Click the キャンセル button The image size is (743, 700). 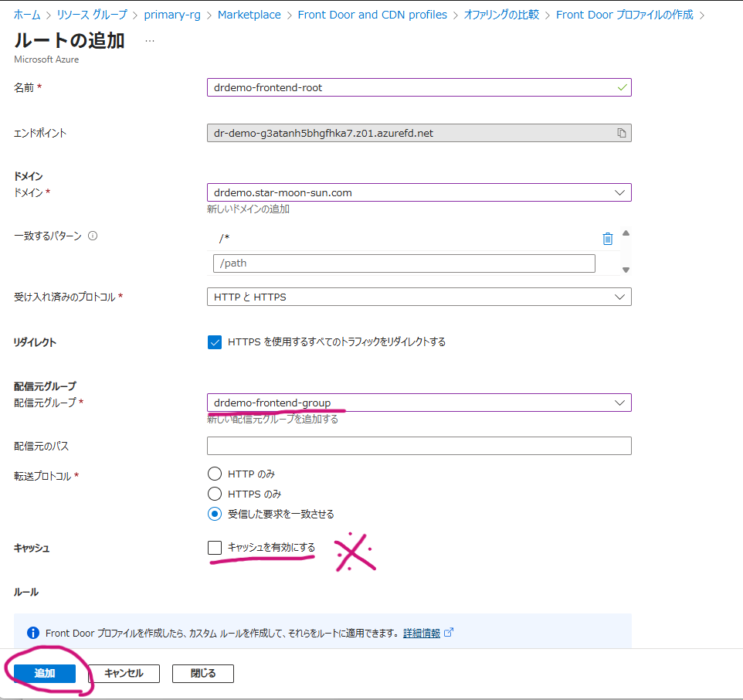(124, 674)
